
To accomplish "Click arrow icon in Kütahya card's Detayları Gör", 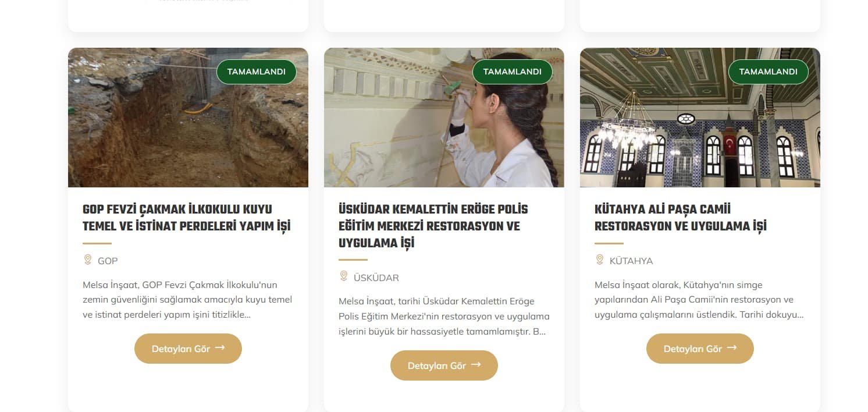I will coord(732,348).
